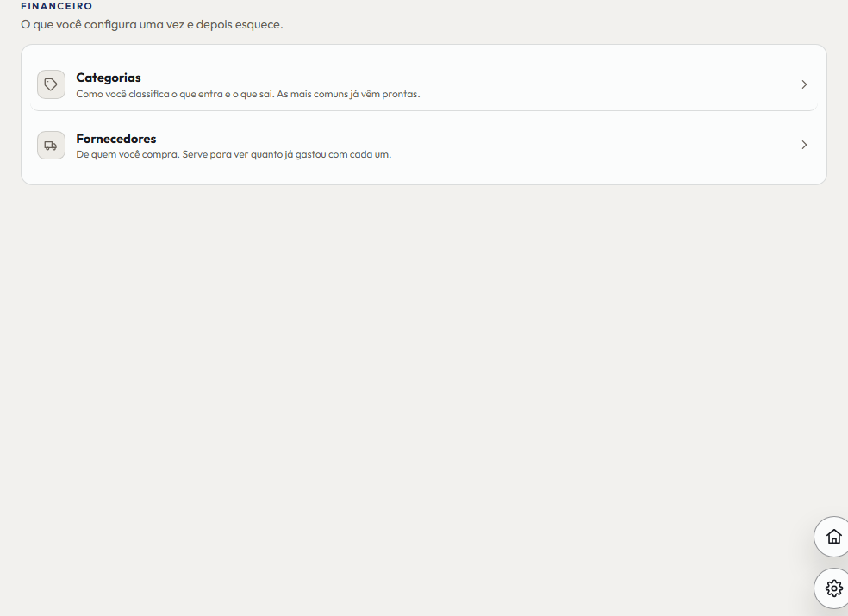Viewport: 848px width, 616px height.
Task: Expand Categorias using its chevron arrow
Action: 804,84
